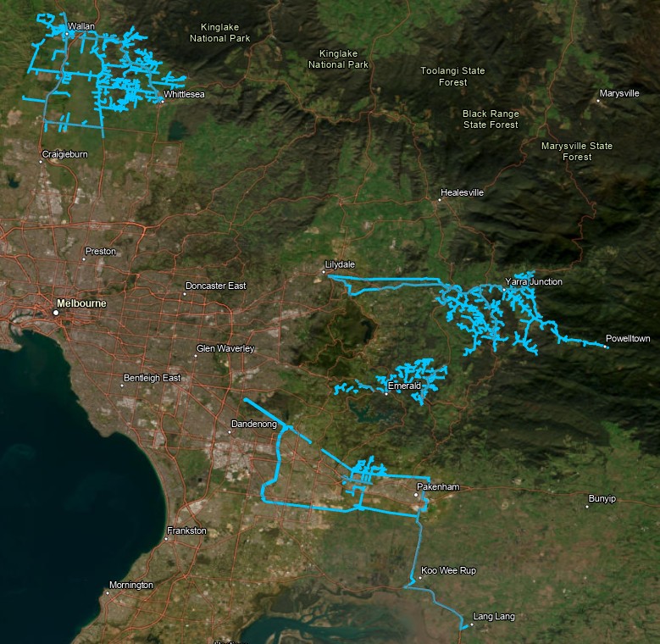Viewport: 660px width, 644px height.
Task: Click the Mornington town label
Action: pos(130,586)
